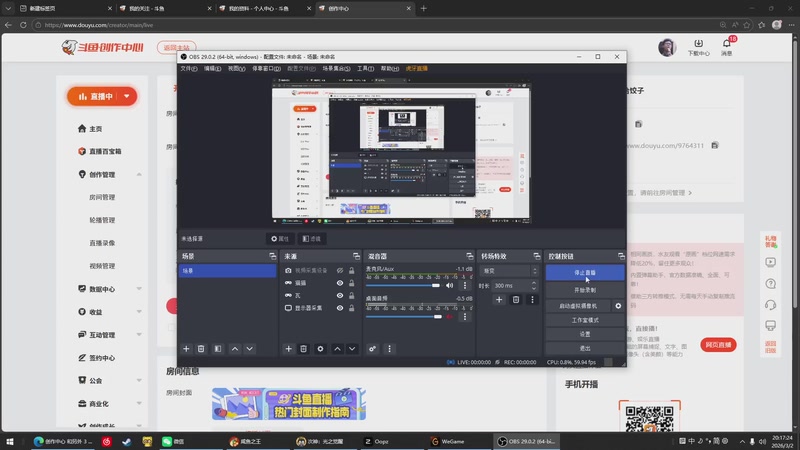Open the 视图(V) menu in OBS
Viewport: 800px width, 450px height.
(x=236, y=68)
